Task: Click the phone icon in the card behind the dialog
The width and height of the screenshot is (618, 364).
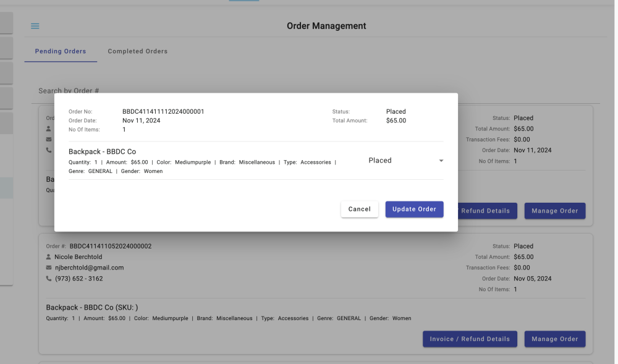Action: pos(49,150)
